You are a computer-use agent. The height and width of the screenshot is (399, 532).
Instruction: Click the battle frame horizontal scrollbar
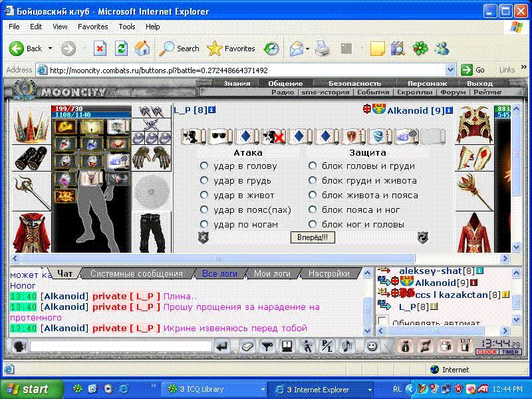tap(218, 259)
